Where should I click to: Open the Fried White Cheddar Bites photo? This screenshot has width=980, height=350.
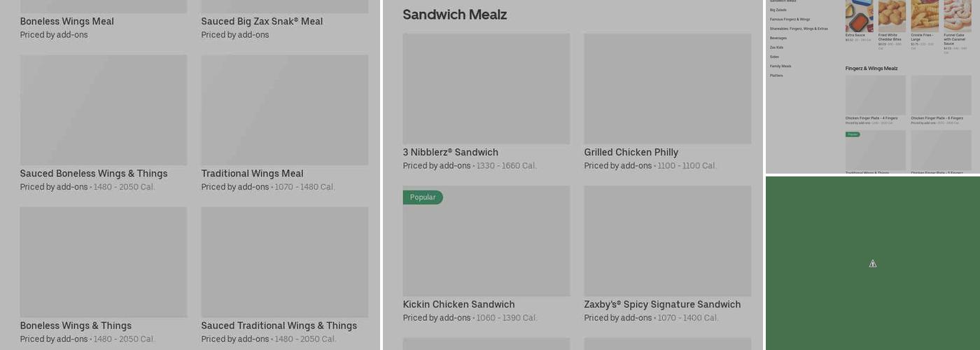[892, 15]
